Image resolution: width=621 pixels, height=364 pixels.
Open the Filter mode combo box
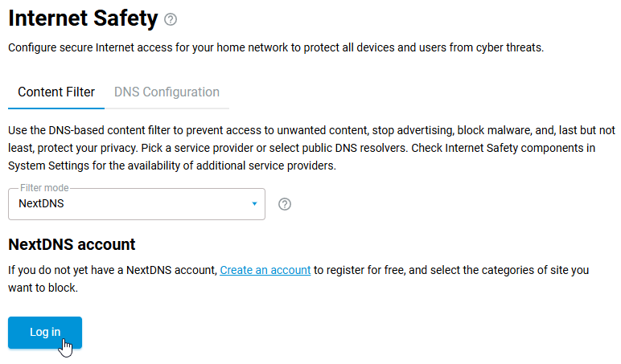pos(136,204)
